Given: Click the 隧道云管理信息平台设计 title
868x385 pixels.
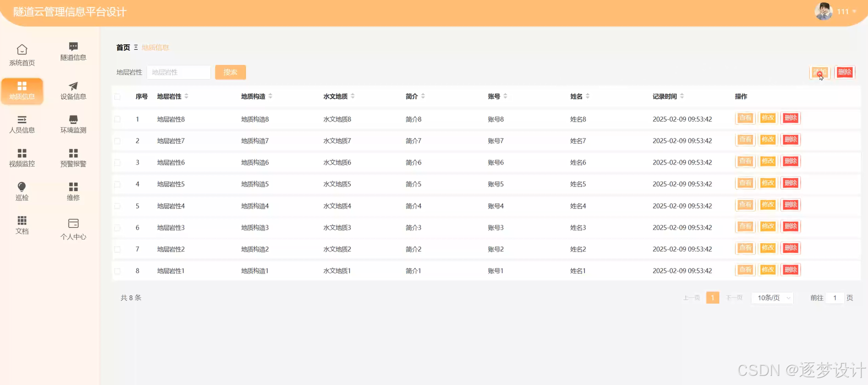Looking at the screenshot, I should pos(70,12).
